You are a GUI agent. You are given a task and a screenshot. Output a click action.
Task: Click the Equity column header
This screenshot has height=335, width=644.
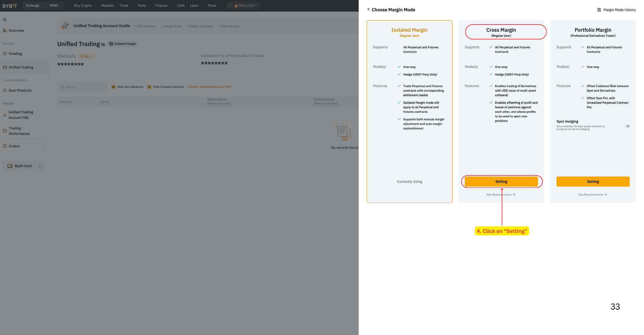[x=104, y=102]
